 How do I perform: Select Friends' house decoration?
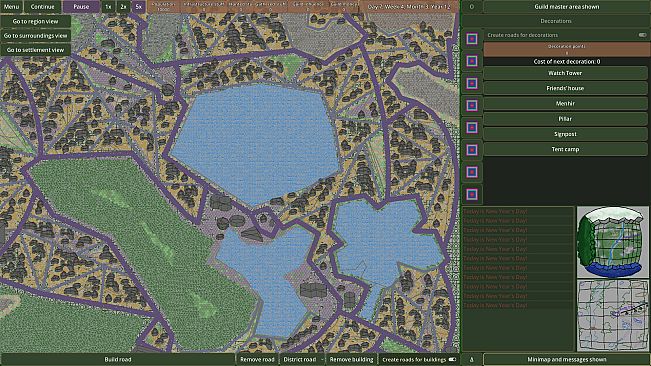pos(565,88)
